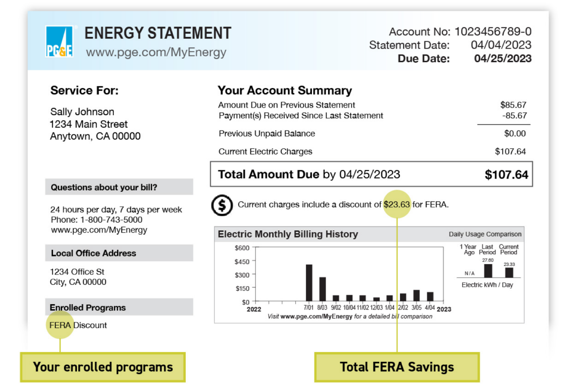Click the Current Period usage bar
Viewport: 576px width, 392px height.
(x=509, y=272)
